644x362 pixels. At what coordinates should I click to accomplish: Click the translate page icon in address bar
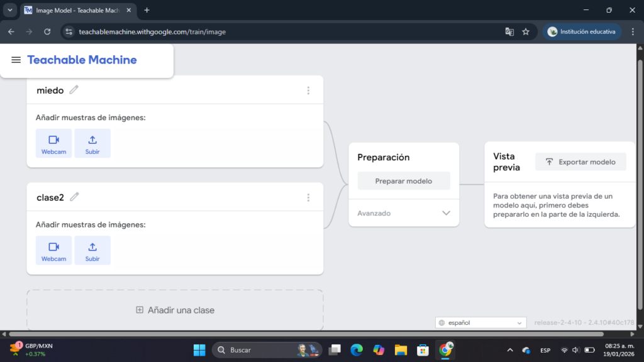509,31
